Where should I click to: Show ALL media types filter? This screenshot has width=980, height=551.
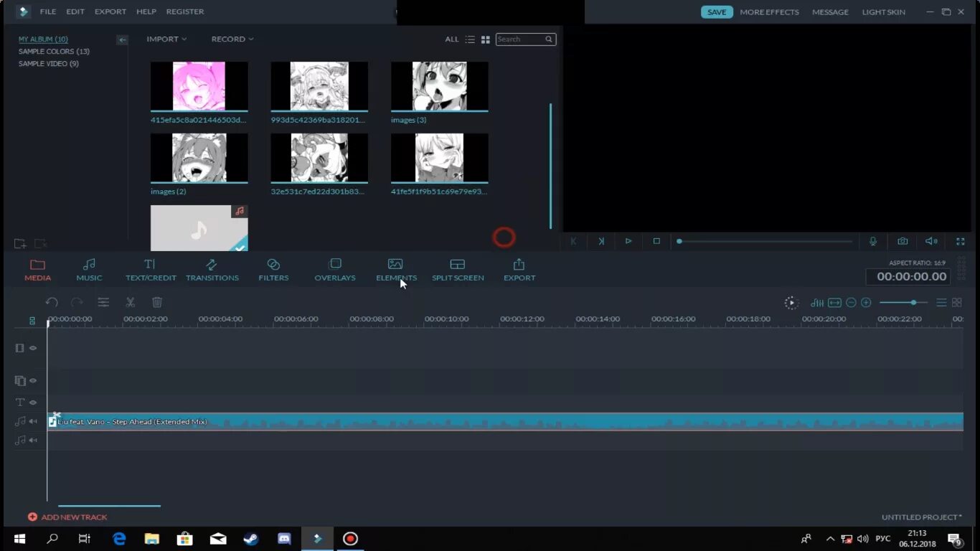[x=451, y=39]
